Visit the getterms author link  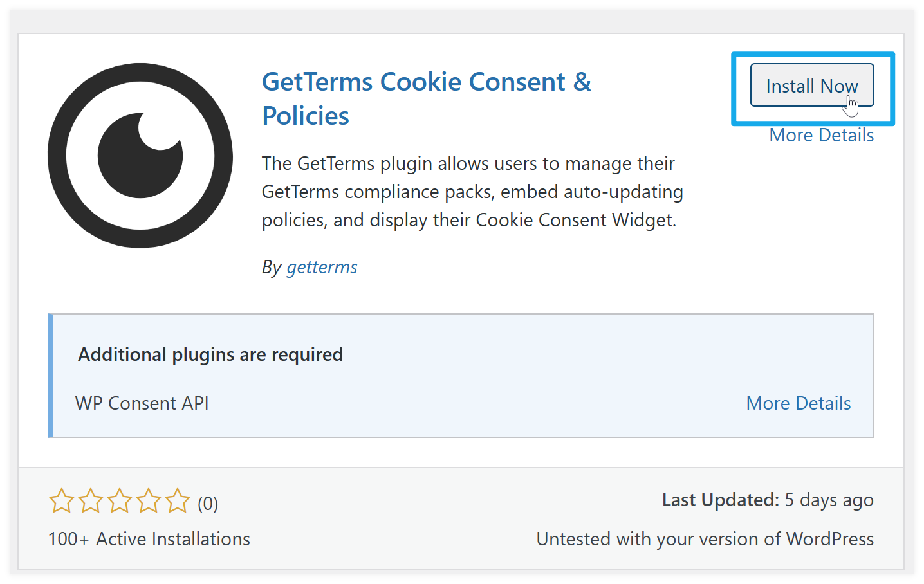pos(322,267)
